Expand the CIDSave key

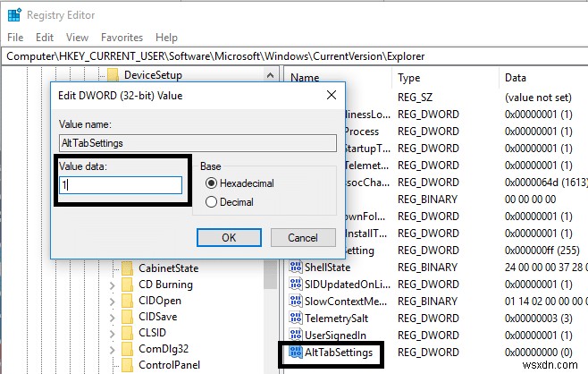pyautogui.click(x=112, y=318)
